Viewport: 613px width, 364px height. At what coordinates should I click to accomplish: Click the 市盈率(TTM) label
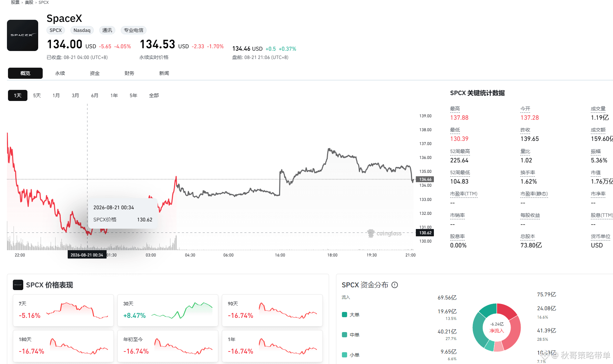pos(464,194)
